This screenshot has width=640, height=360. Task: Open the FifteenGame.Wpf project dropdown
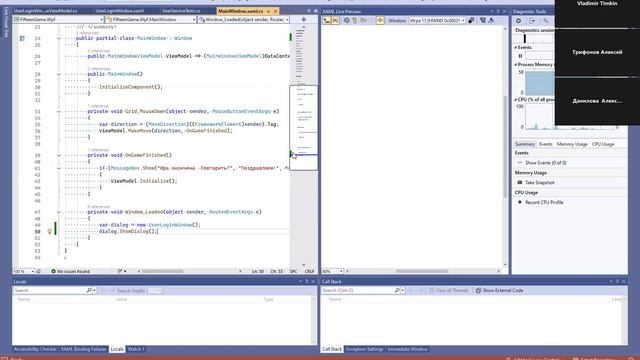click(58, 19)
